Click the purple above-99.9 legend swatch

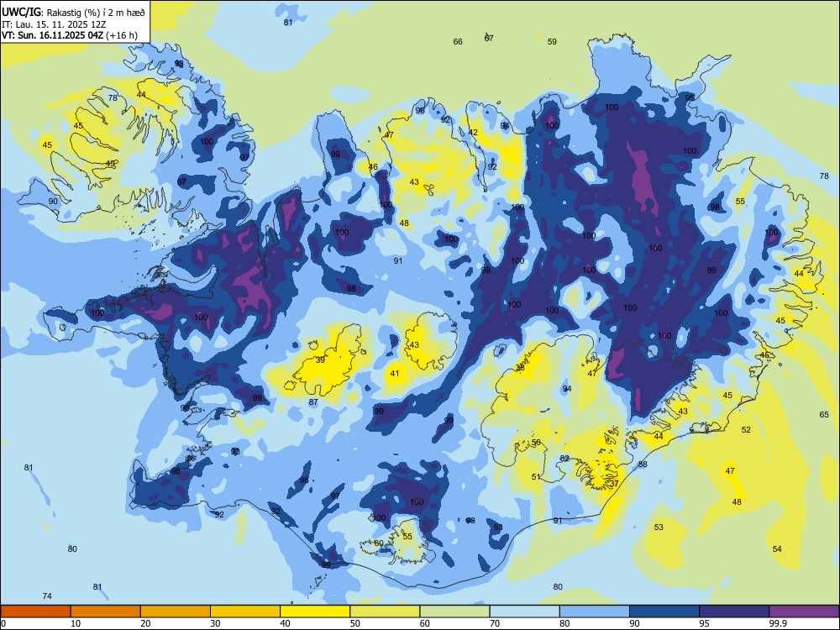coord(804,612)
